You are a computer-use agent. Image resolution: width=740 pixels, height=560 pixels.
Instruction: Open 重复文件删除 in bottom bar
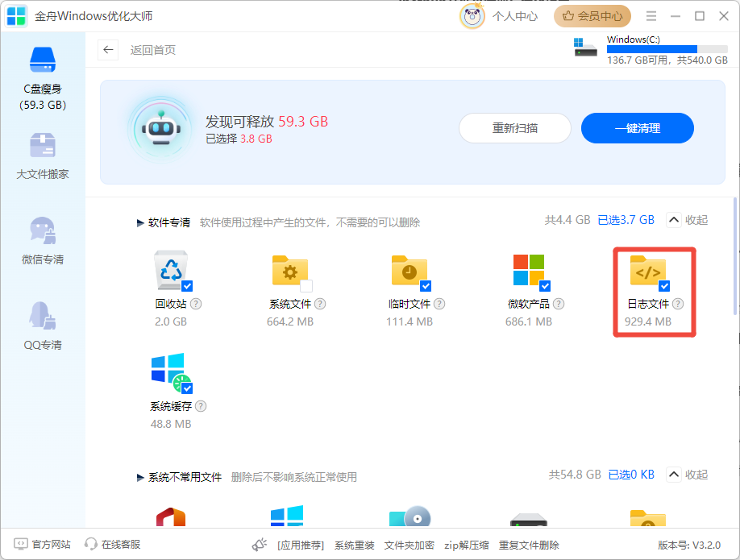[529, 545]
